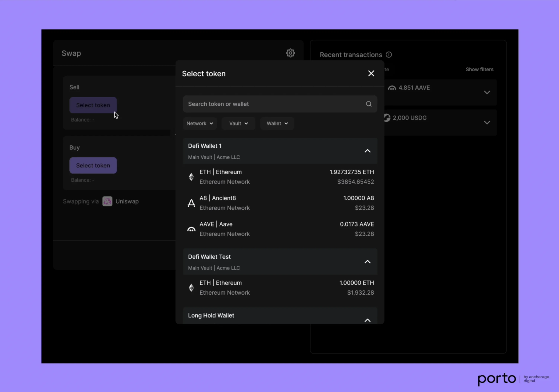Viewport: 559px width, 392px height.
Task: Click the AAVE icon in recent transactions
Action: [x=392, y=88]
